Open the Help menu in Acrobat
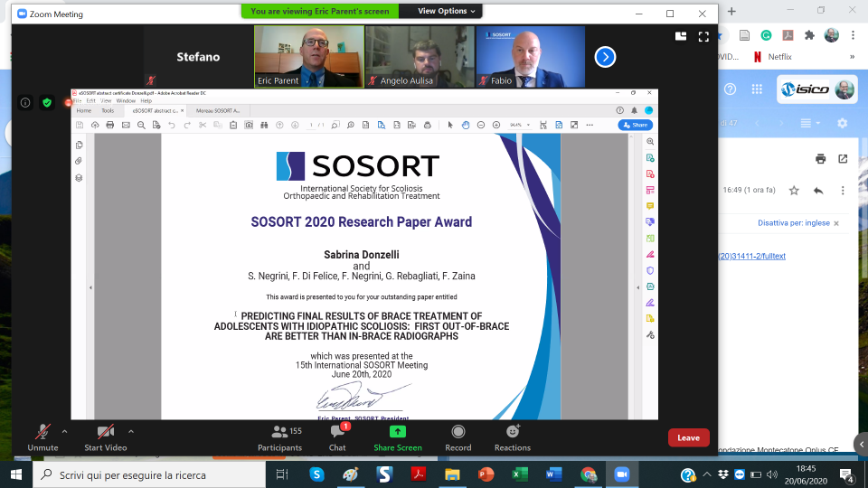The image size is (868, 488). [x=146, y=100]
